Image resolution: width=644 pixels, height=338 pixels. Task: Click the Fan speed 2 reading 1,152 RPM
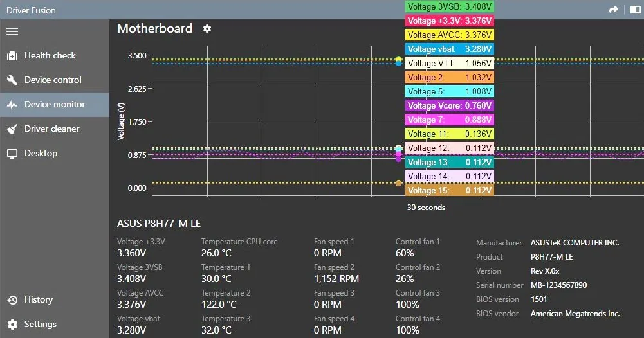336,279
